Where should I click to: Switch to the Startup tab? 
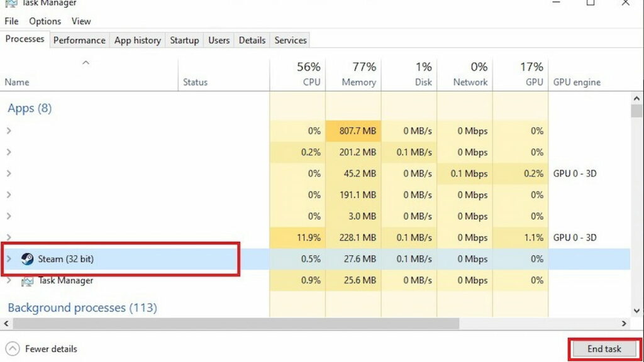(x=184, y=40)
